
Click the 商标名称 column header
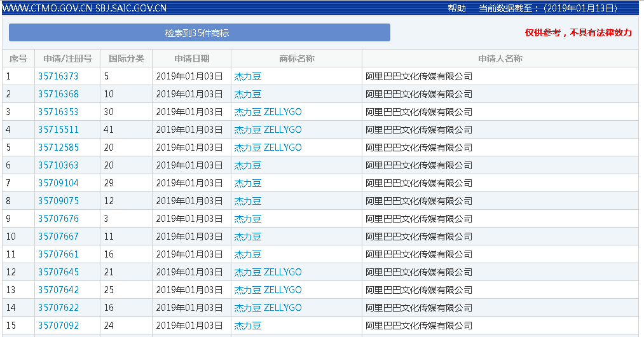click(x=296, y=58)
